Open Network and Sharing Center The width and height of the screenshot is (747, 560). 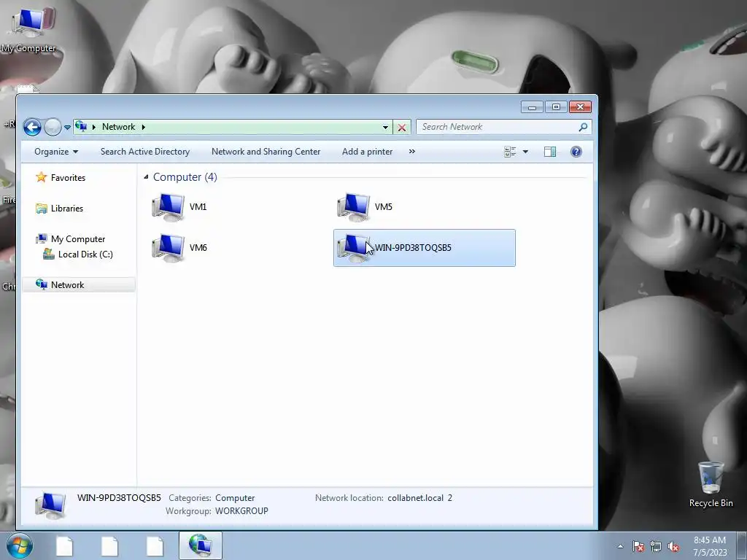click(266, 152)
